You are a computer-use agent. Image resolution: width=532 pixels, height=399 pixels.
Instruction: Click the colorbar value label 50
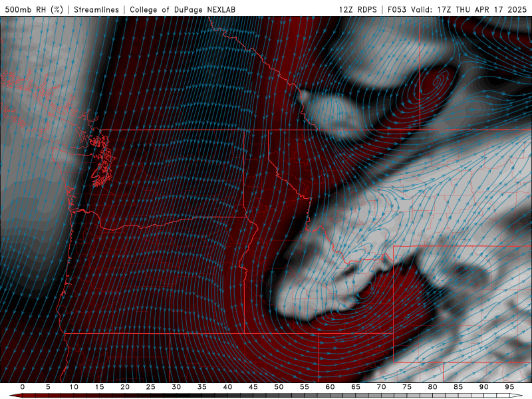point(279,387)
